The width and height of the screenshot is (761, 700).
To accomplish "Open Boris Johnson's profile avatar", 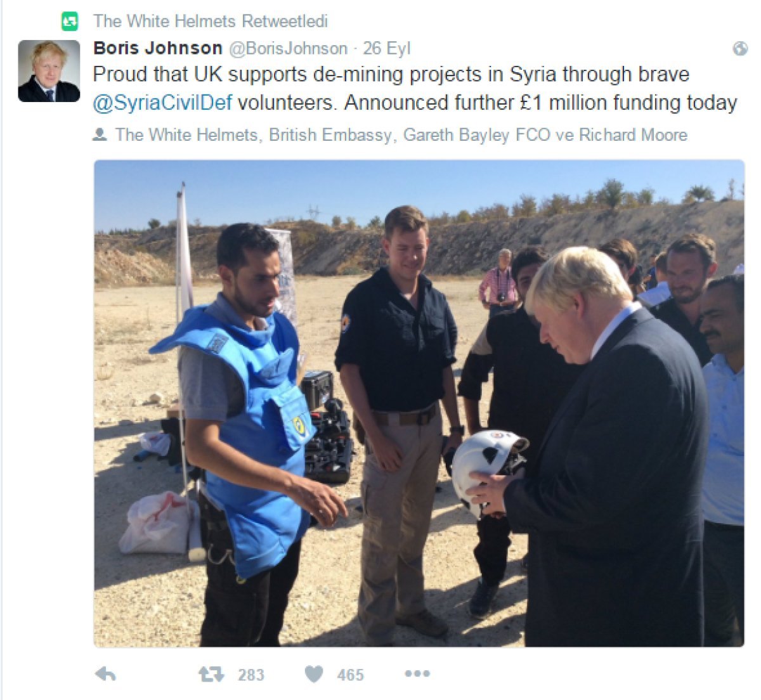I will point(49,71).
